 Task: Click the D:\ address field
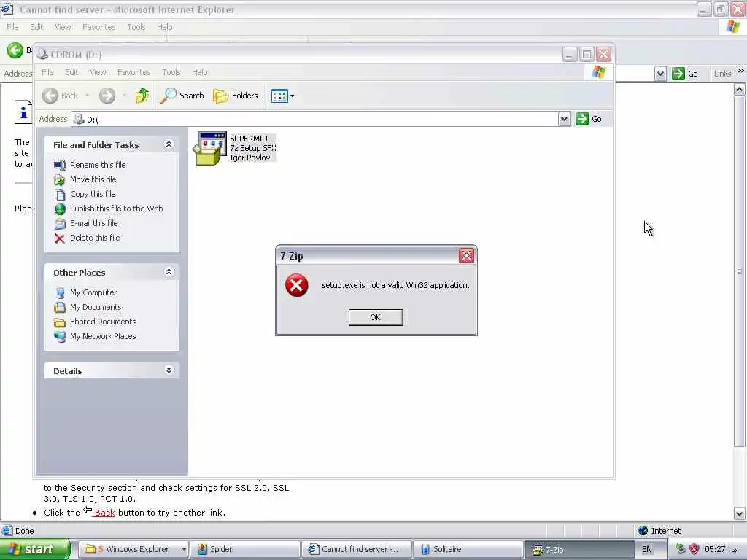pos(314,119)
